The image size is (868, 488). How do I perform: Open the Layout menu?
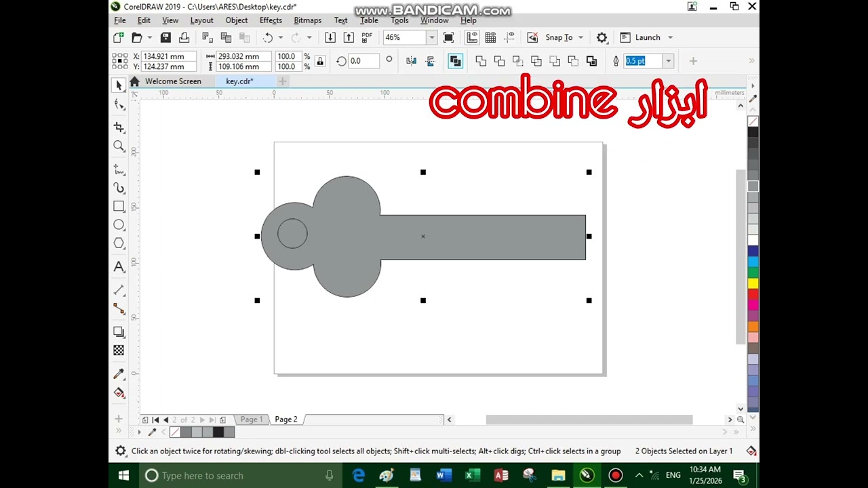(201, 20)
